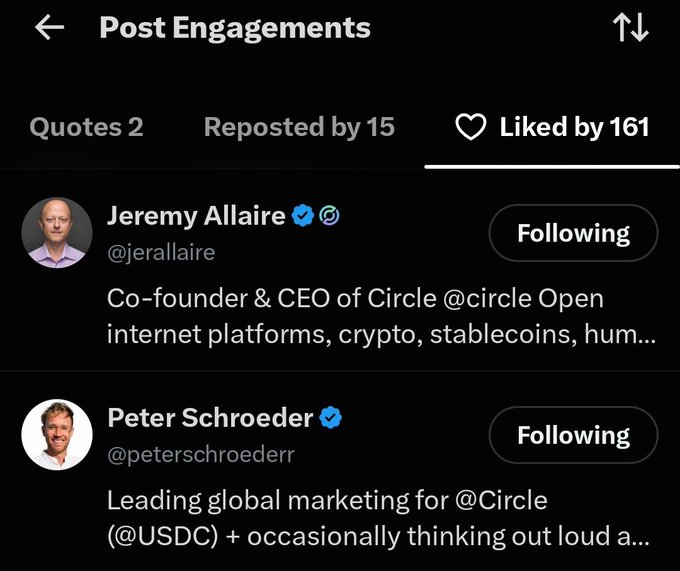Open Jeremy Allaire's profile photo
This screenshot has height=571, width=680.
coord(57,233)
